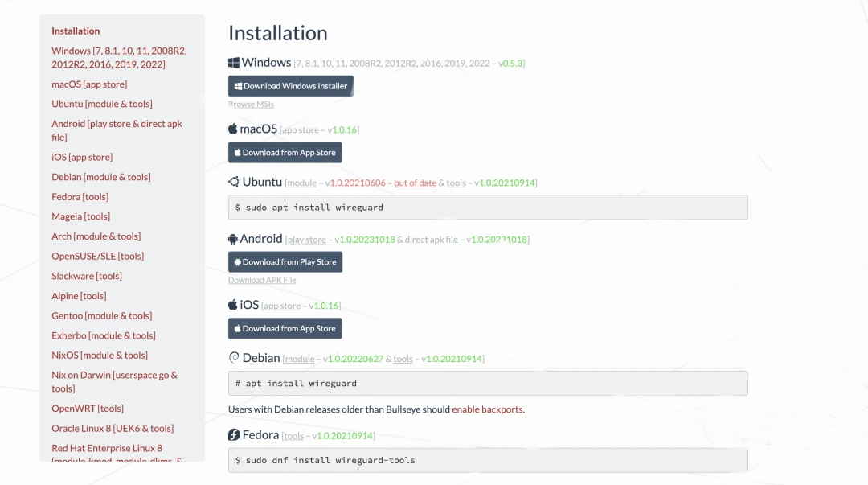
Task: Click the Apple logo next to macOS heading
Action: click(x=232, y=129)
